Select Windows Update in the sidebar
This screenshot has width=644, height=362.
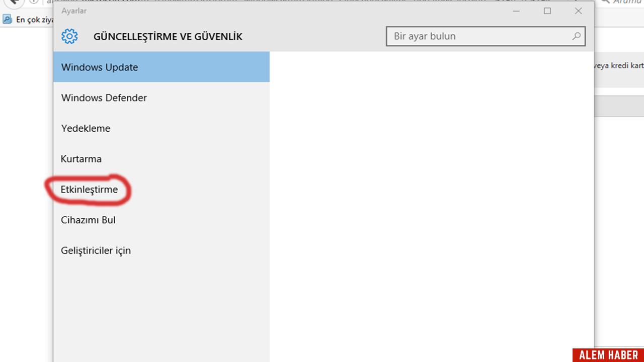99,67
